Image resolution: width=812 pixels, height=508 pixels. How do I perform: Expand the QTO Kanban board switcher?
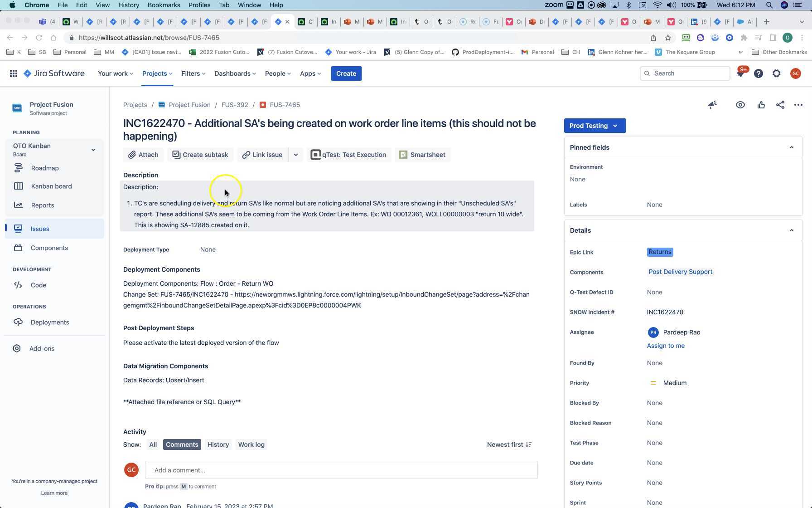pyautogui.click(x=93, y=150)
